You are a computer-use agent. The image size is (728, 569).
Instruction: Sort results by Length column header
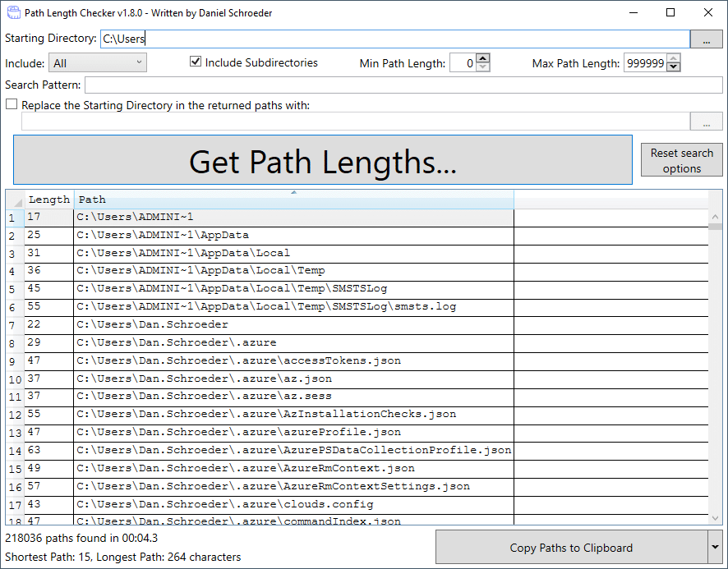(x=48, y=200)
